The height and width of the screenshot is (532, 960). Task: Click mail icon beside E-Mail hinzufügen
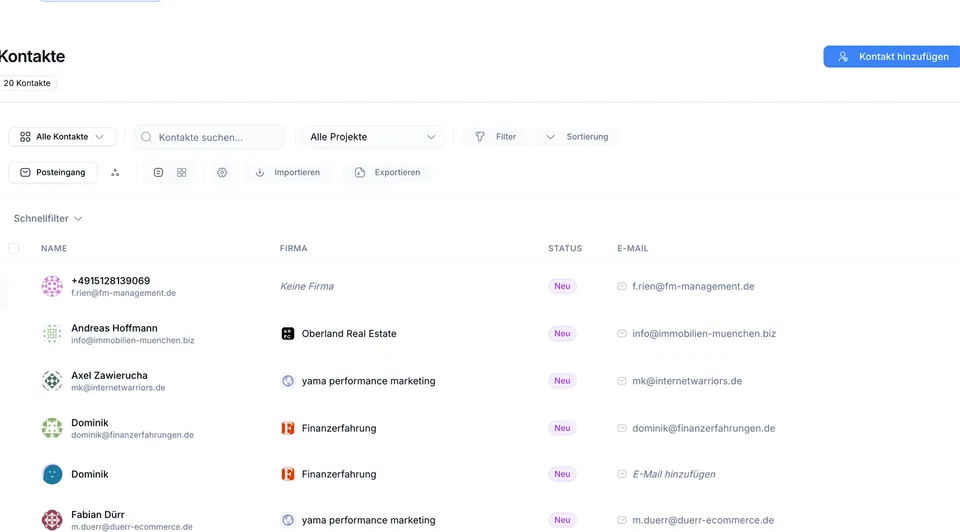pos(621,474)
